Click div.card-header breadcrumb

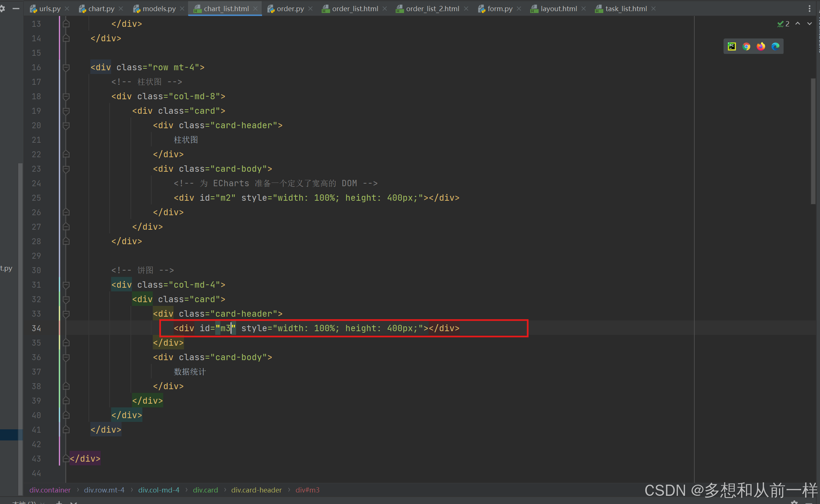[256, 490]
